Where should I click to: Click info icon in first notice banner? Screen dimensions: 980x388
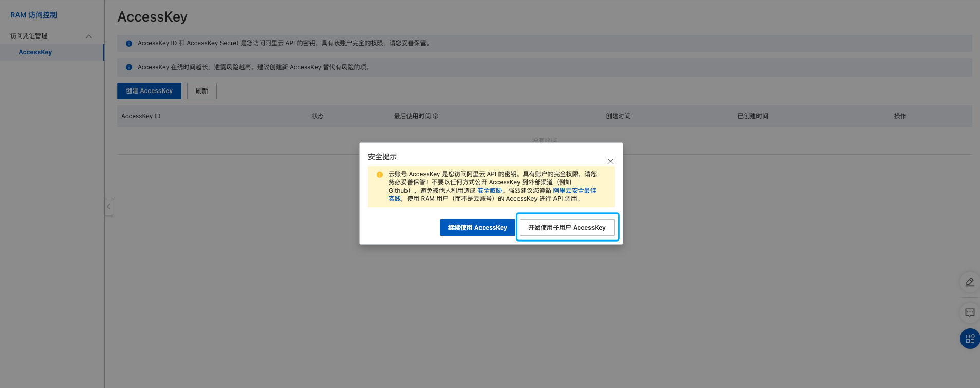point(129,44)
